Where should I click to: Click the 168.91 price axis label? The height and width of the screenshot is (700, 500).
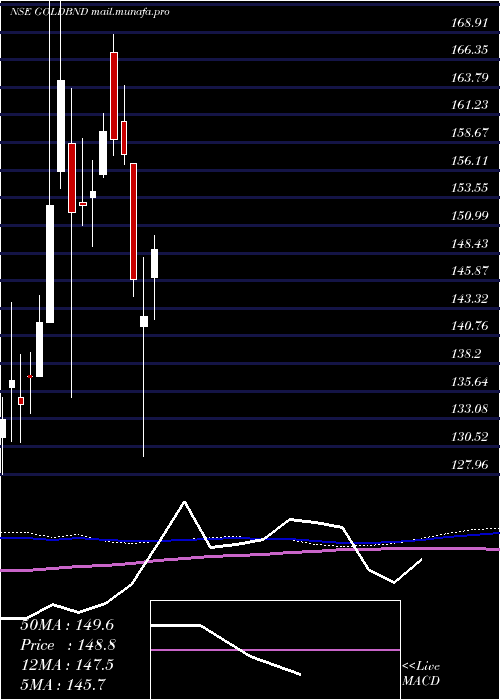pos(469,23)
